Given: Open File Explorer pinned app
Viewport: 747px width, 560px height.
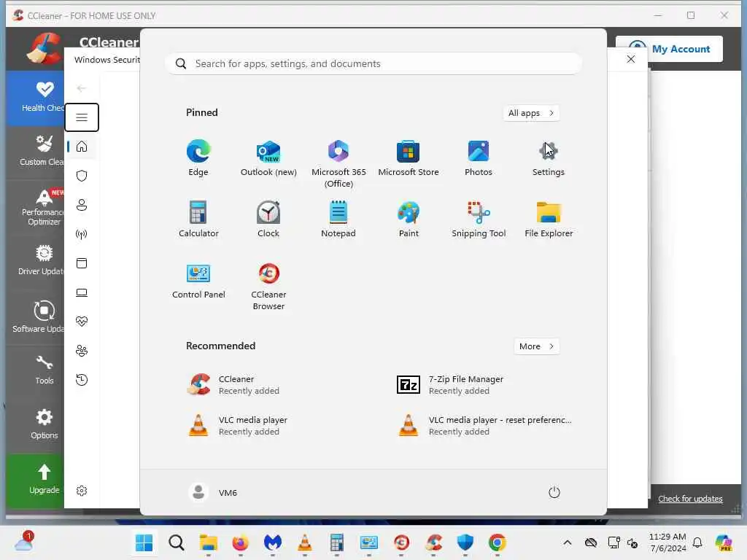Looking at the screenshot, I should (549, 219).
